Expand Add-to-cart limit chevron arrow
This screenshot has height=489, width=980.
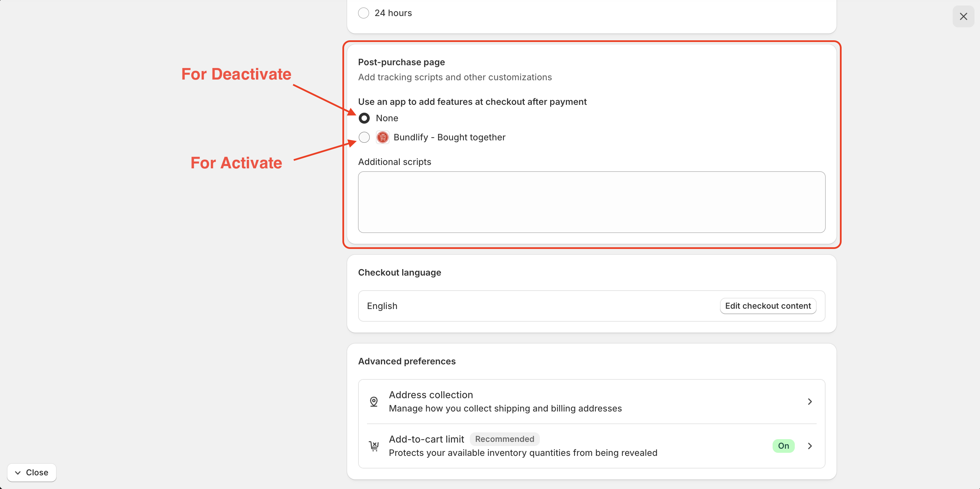pyautogui.click(x=809, y=446)
